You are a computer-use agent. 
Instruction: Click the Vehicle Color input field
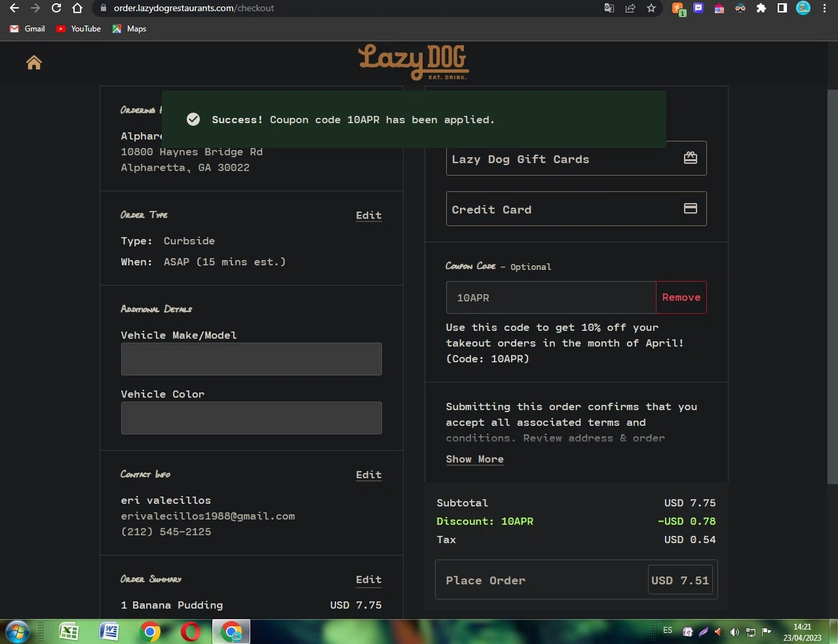(x=252, y=418)
